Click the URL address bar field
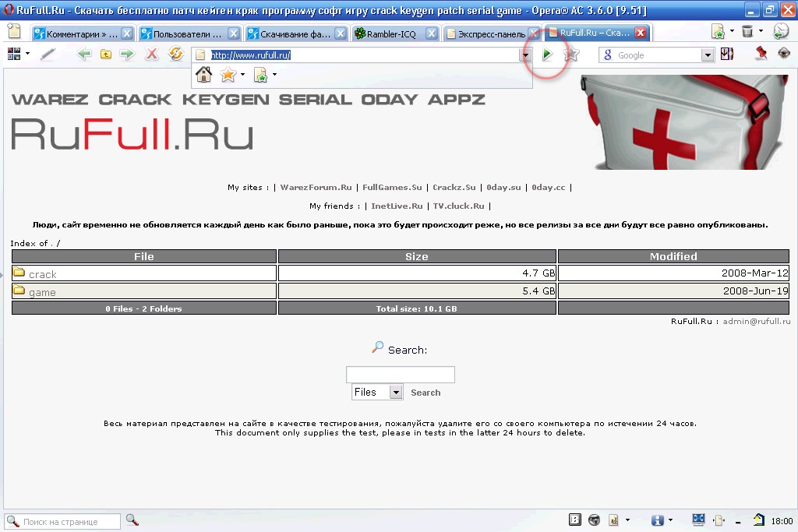Image resolution: width=798 pixels, height=532 pixels. (x=363, y=55)
